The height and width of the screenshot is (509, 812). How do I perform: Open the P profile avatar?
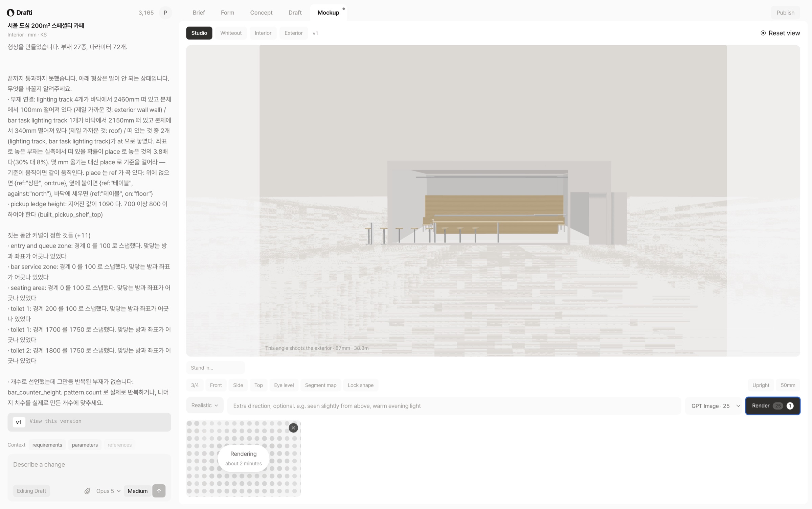pyautogui.click(x=165, y=13)
